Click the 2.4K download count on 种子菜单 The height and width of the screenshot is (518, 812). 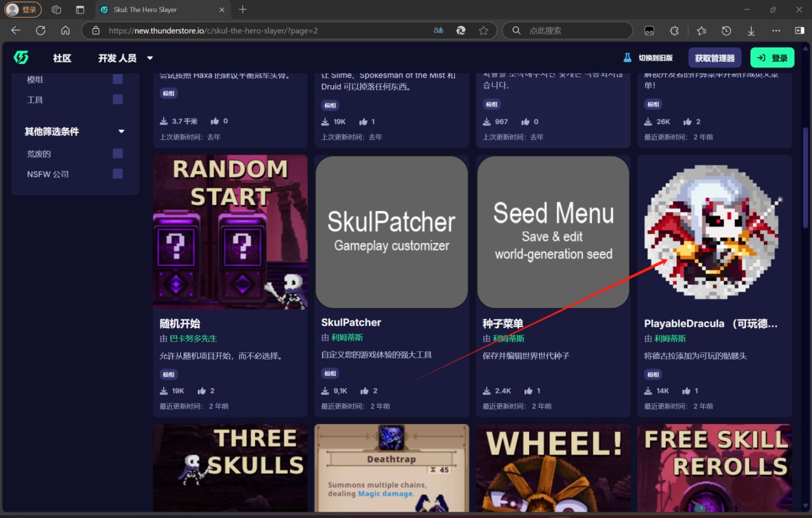[503, 391]
